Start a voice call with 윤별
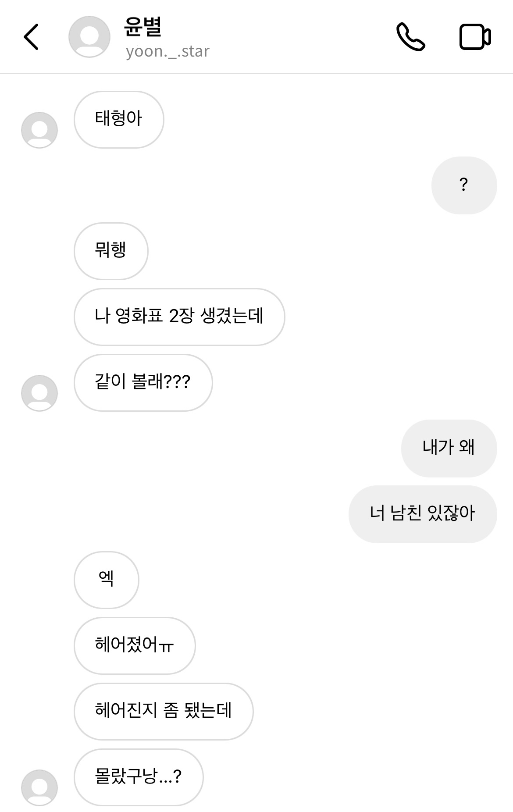Image resolution: width=513 pixels, height=812 pixels. point(410,37)
